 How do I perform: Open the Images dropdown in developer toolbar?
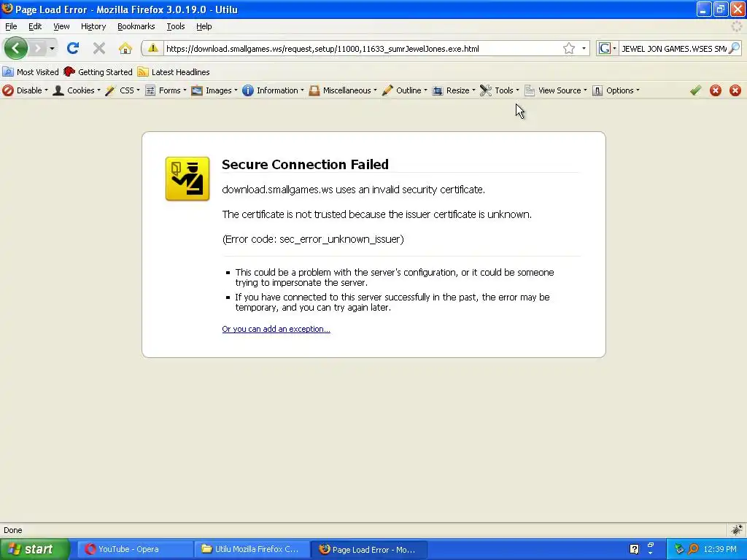(x=214, y=90)
